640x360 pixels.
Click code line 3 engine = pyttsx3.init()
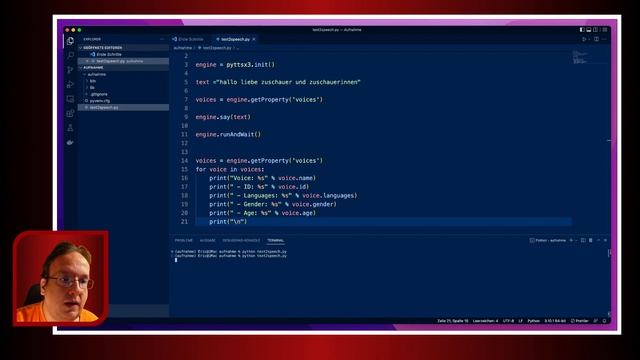click(235, 64)
